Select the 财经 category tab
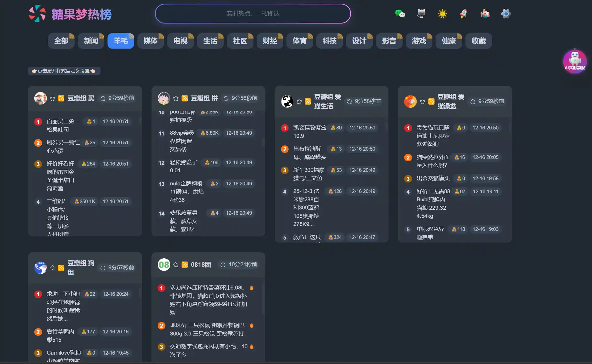The image size is (592, 364). click(x=270, y=41)
